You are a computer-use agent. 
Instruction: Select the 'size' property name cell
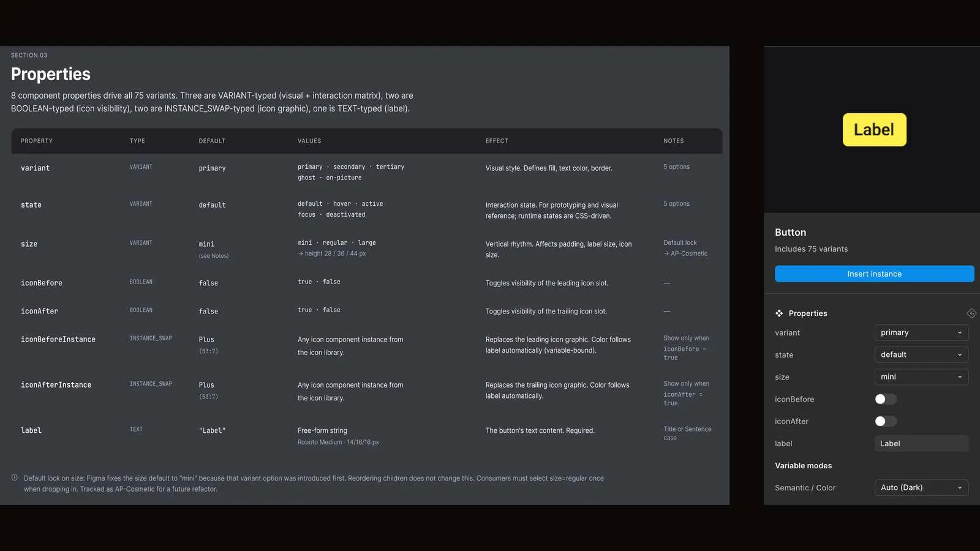pyautogui.click(x=29, y=244)
